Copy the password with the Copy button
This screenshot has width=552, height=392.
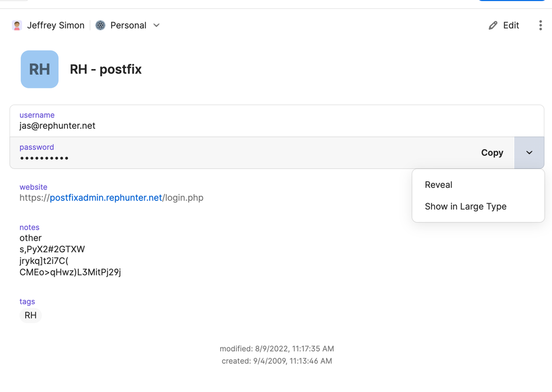point(492,153)
